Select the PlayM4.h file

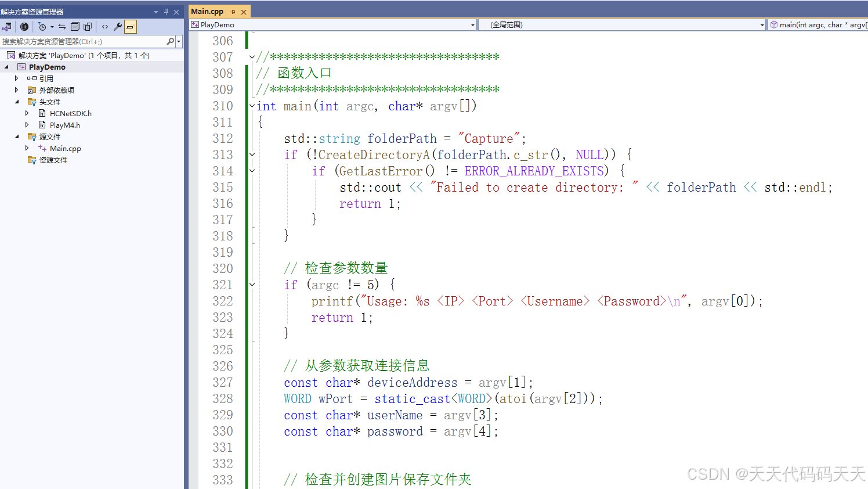pyautogui.click(x=65, y=125)
